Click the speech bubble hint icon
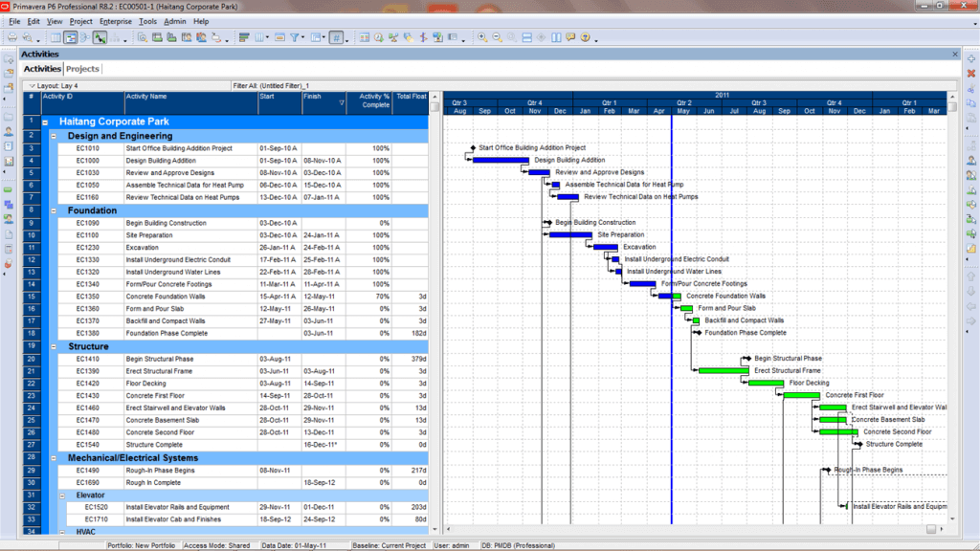Viewport: 980px width, 551px height. (x=570, y=38)
